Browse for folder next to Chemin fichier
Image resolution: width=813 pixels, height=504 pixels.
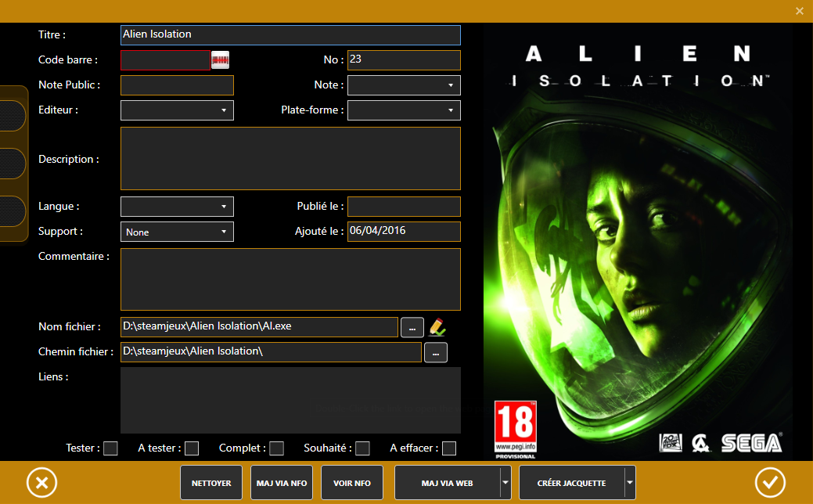click(x=436, y=353)
